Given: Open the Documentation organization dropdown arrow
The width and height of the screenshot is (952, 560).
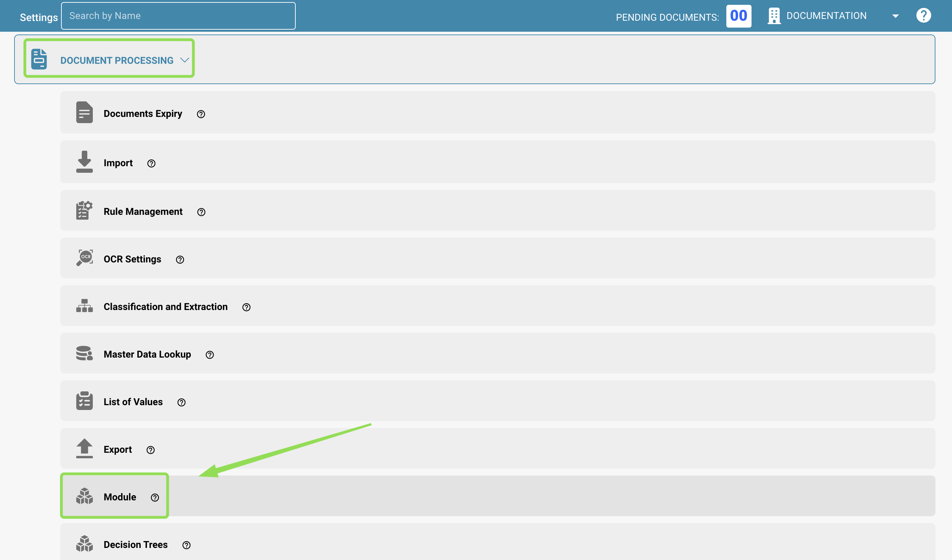Looking at the screenshot, I should point(895,16).
